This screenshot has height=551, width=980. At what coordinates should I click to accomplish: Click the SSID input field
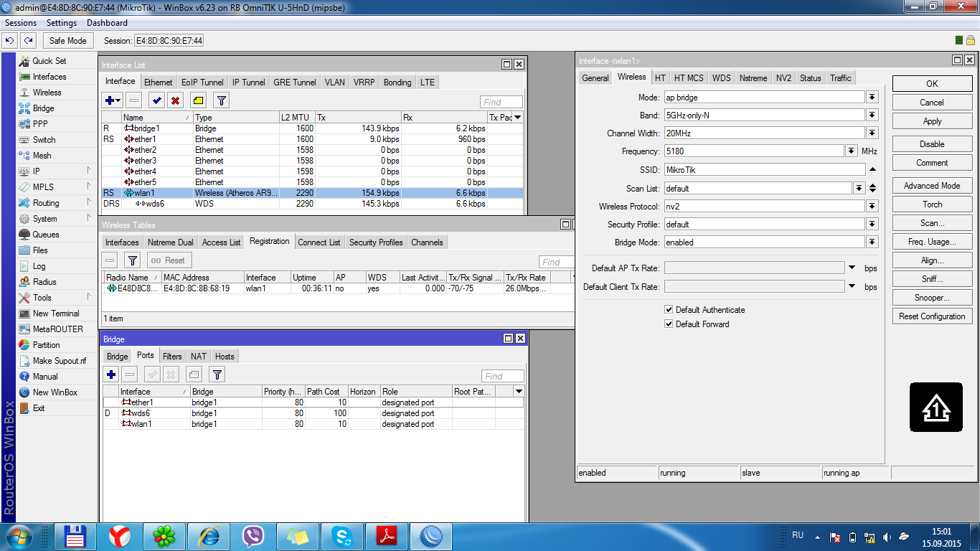764,170
